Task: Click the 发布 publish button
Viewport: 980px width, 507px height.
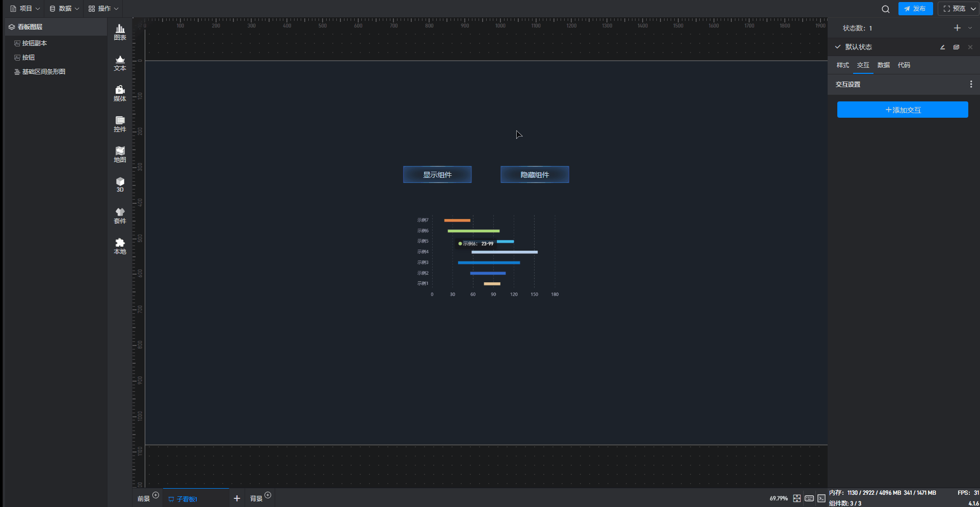Action: pos(915,9)
